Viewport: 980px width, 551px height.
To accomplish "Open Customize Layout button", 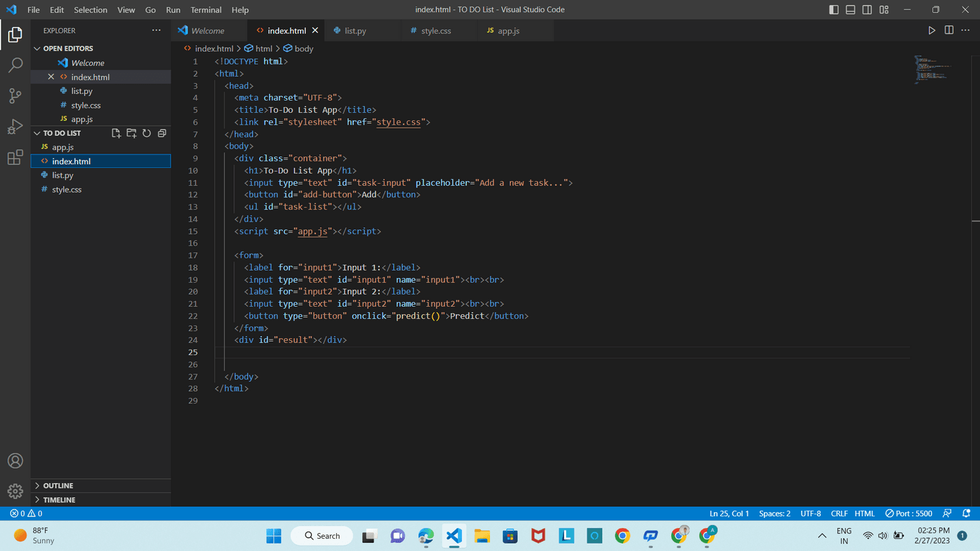I will 884,10.
